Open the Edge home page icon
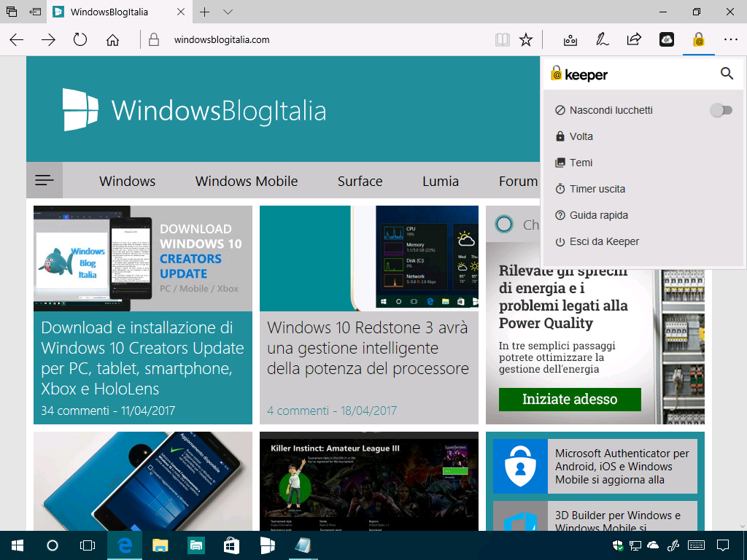Screen dimensions: 747x560 [112, 40]
